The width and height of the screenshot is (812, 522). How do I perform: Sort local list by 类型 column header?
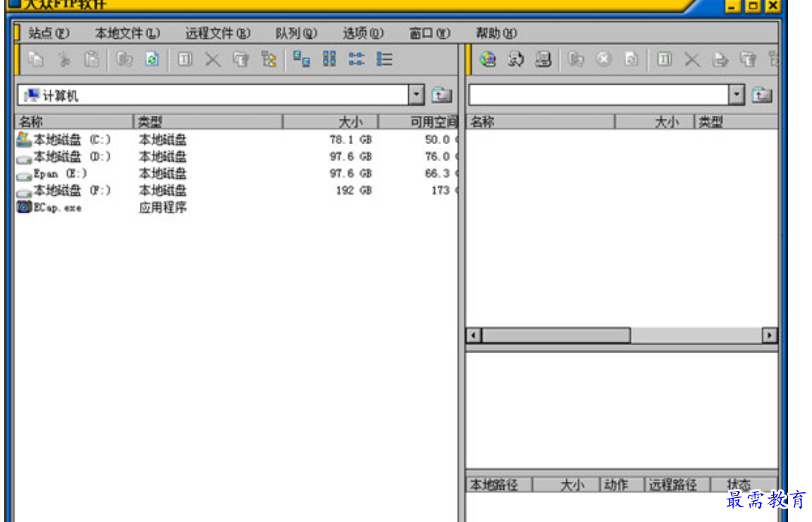point(208,121)
